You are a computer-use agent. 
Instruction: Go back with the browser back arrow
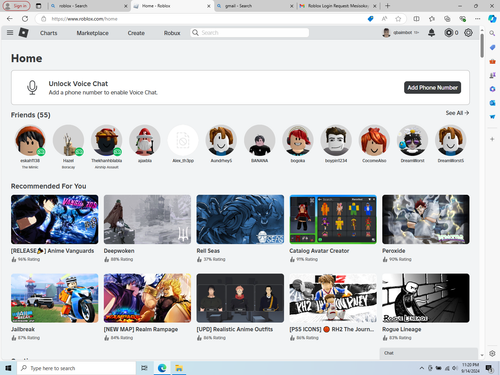pyautogui.click(x=10, y=19)
